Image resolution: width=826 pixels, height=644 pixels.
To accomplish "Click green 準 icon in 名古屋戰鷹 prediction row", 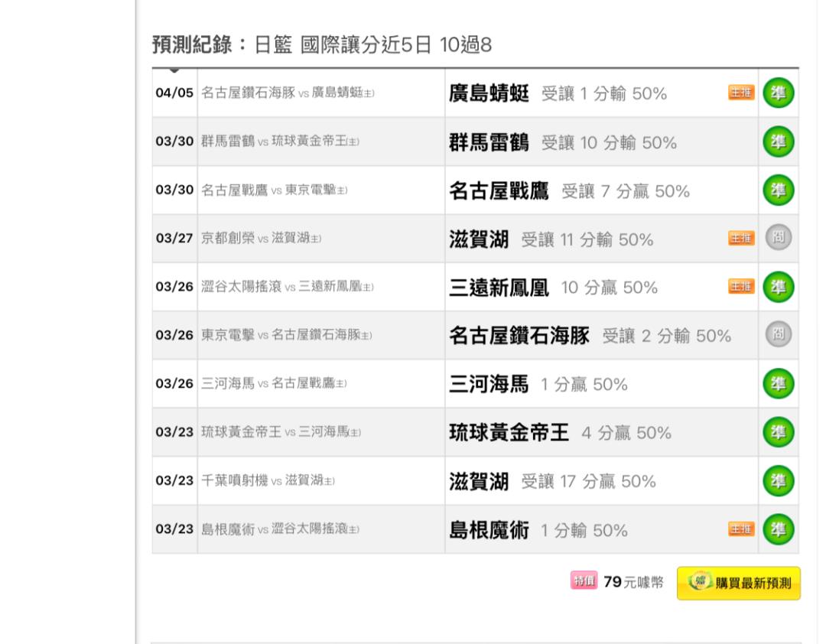I will point(779,190).
